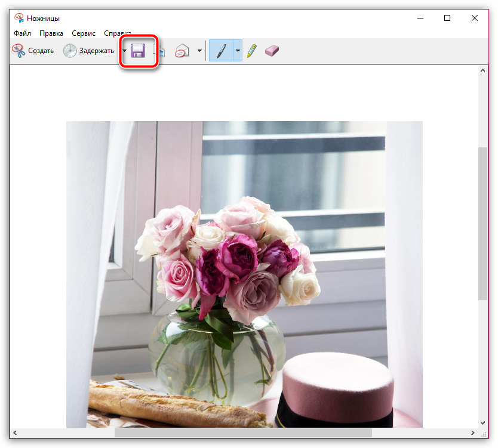
Task: Open the Задержать delay dropdown arrow
Action: tap(124, 51)
